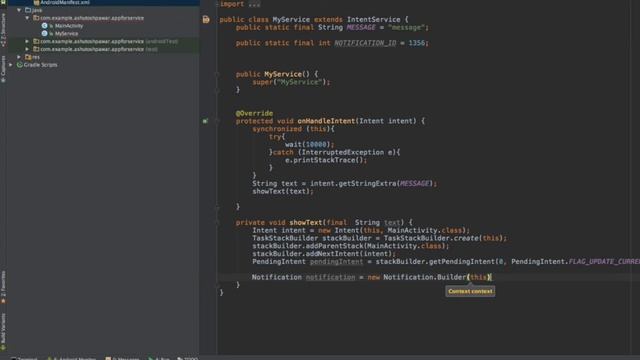This screenshot has width=640, height=360.
Task: Click the MyService class name in declaration
Action: pyautogui.click(x=291, y=20)
